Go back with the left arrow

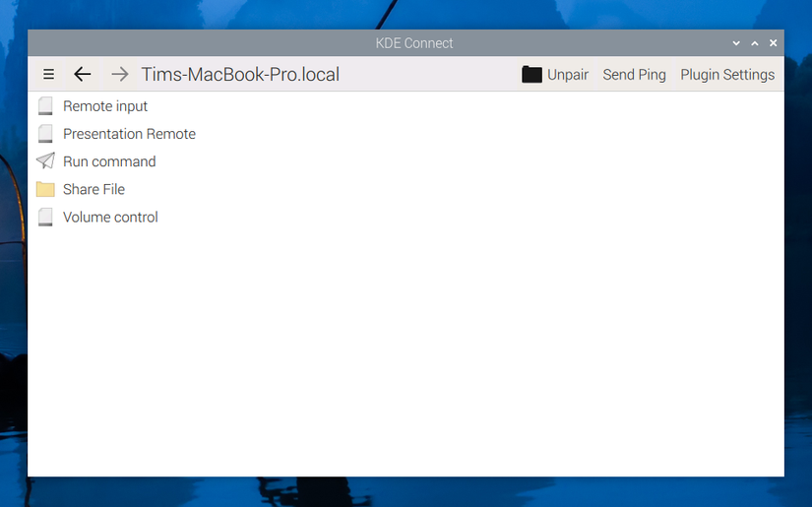pyautogui.click(x=83, y=75)
